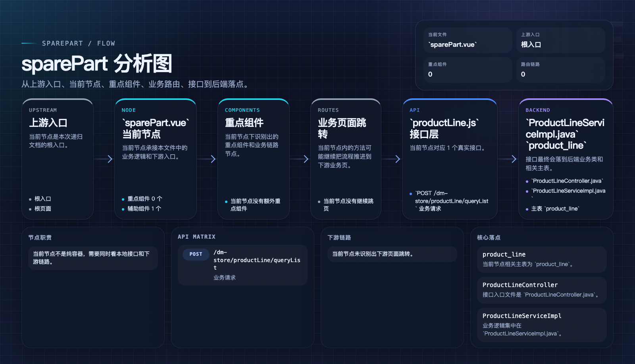Select the 当前节点未识别出下游页面跳转 note
The width and height of the screenshot is (635, 364).
[392, 254]
